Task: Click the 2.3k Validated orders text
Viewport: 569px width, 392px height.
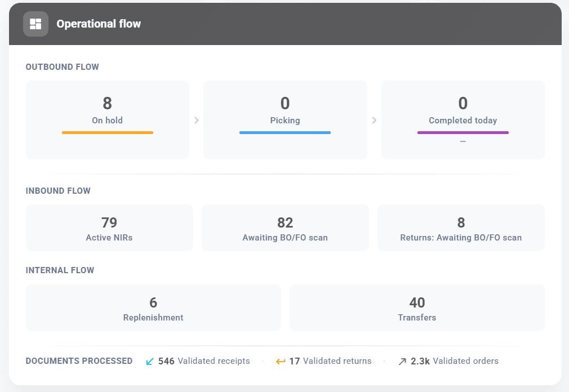Action: click(x=455, y=361)
